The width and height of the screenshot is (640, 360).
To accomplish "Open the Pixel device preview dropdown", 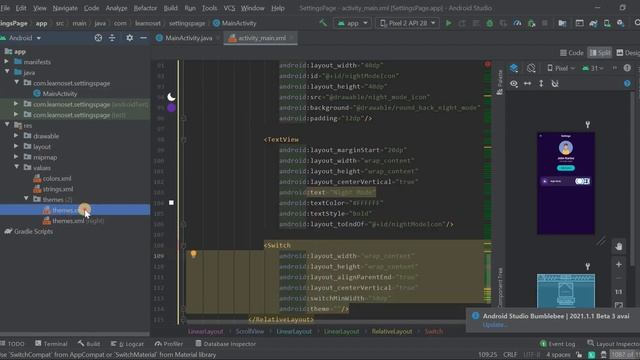I will [561, 68].
